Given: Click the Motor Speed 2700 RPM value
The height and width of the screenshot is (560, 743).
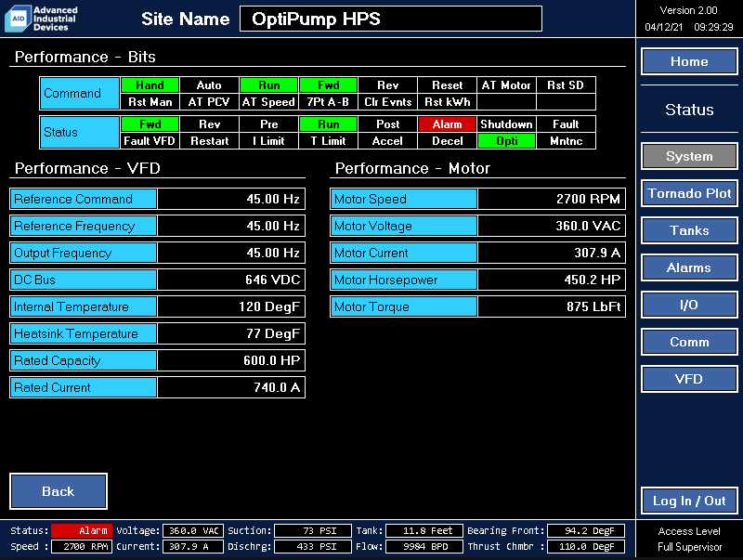Looking at the screenshot, I should coord(552,199).
